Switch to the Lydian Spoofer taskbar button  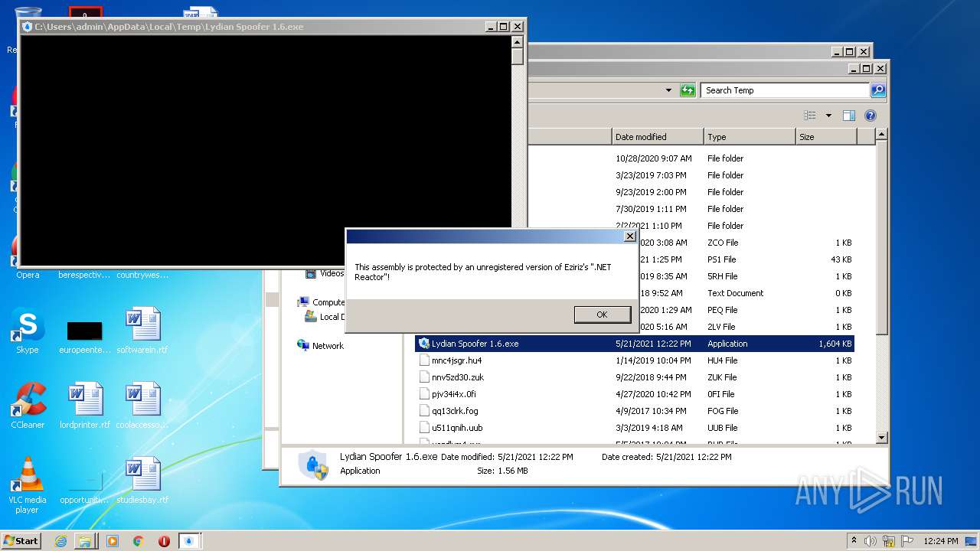pos(191,541)
